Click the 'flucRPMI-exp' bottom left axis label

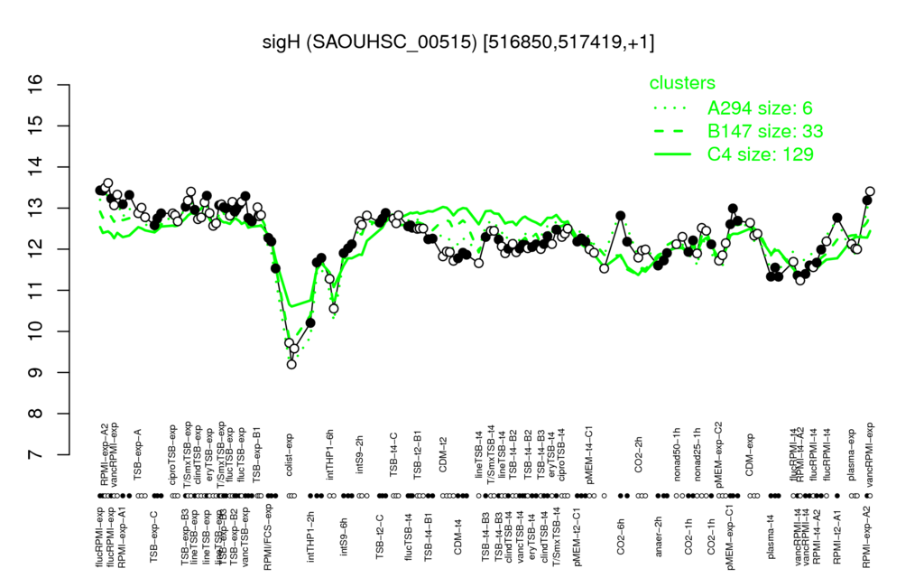99,536
